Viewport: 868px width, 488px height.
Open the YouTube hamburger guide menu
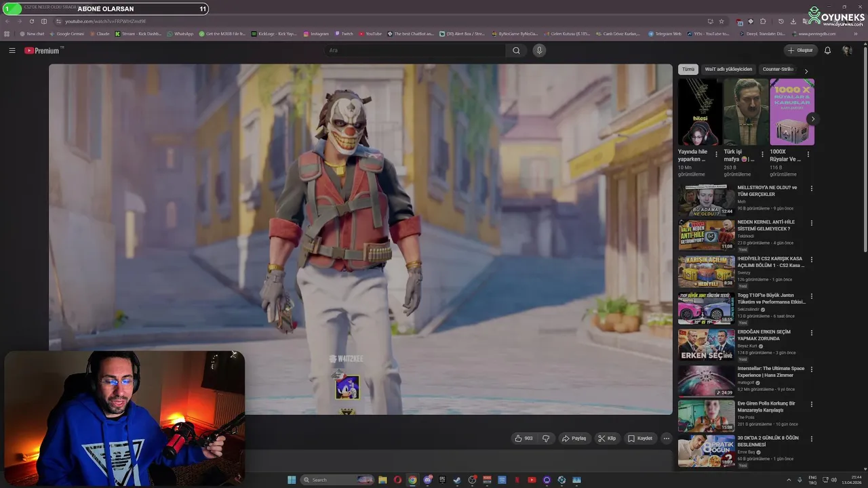[x=12, y=50]
